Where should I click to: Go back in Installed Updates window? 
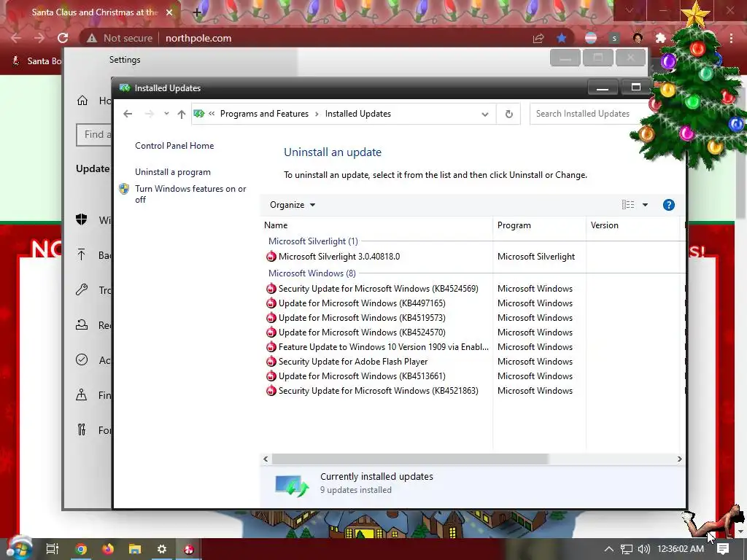pyautogui.click(x=127, y=114)
